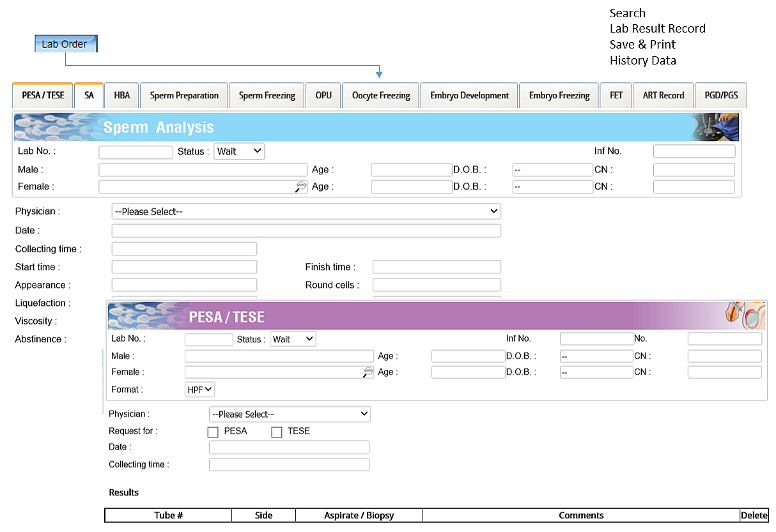The height and width of the screenshot is (532, 776).
Task: Select the Oocyte Freezing tab
Action: tap(381, 95)
